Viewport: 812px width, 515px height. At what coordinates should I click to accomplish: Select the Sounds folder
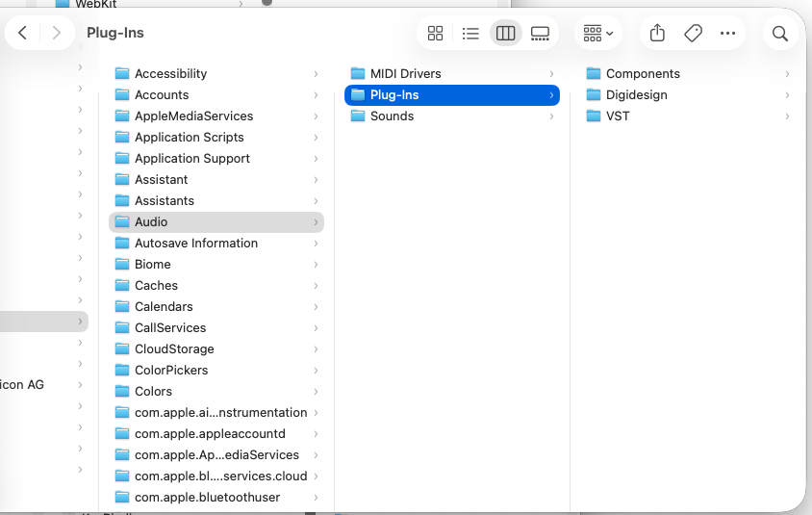click(452, 116)
